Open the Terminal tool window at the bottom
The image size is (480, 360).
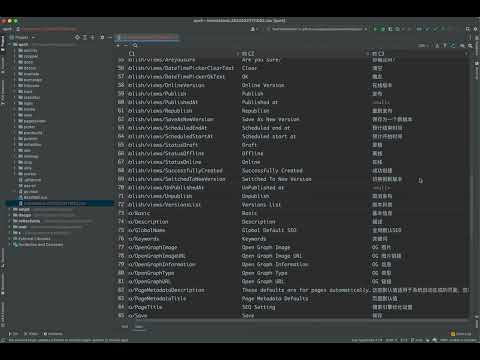point(53,333)
